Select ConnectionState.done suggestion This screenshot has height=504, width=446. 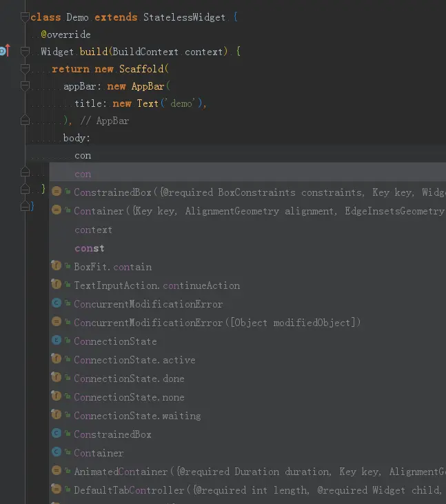click(x=247, y=379)
